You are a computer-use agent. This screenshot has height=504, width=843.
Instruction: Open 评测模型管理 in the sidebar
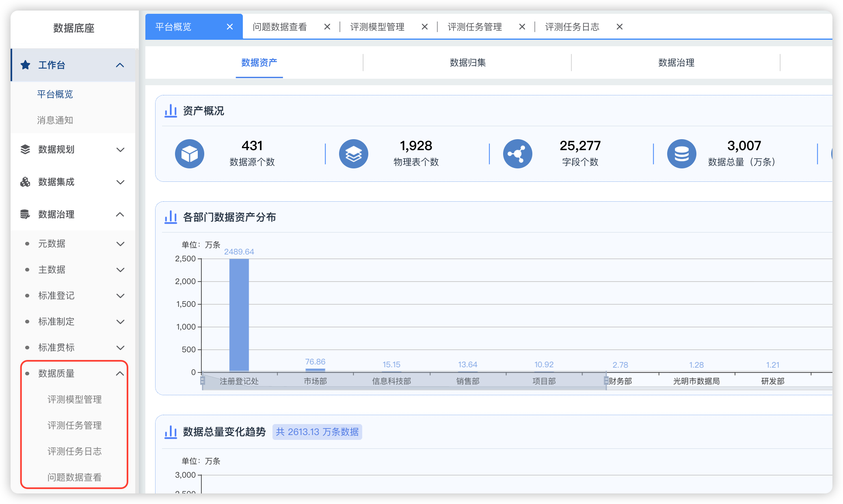(74, 399)
